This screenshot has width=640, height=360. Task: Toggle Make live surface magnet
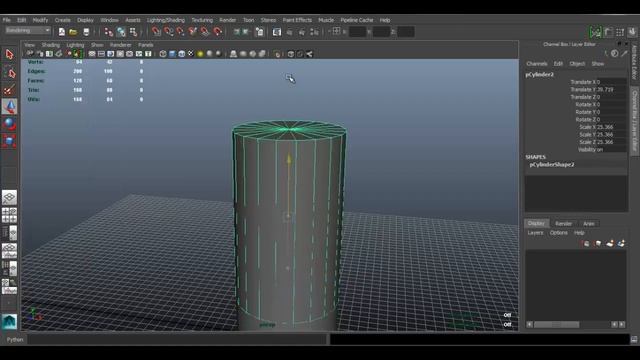218,32
